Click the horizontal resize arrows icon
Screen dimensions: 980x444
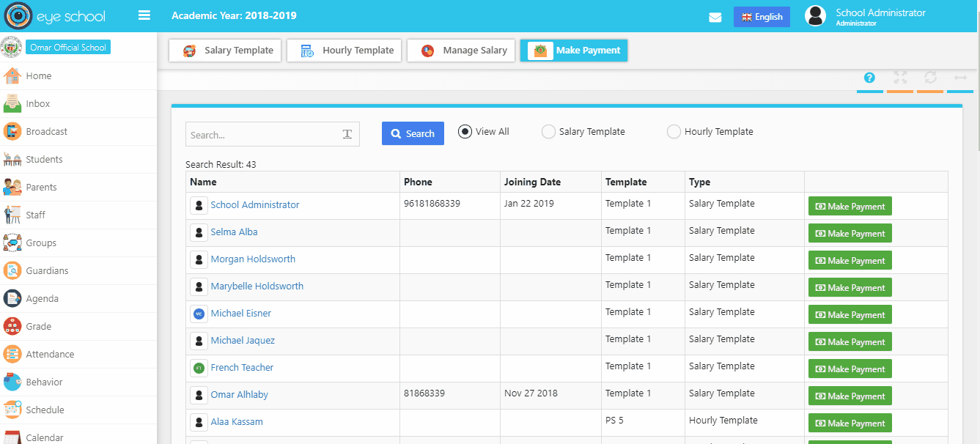pyautogui.click(x=960, y=78)
